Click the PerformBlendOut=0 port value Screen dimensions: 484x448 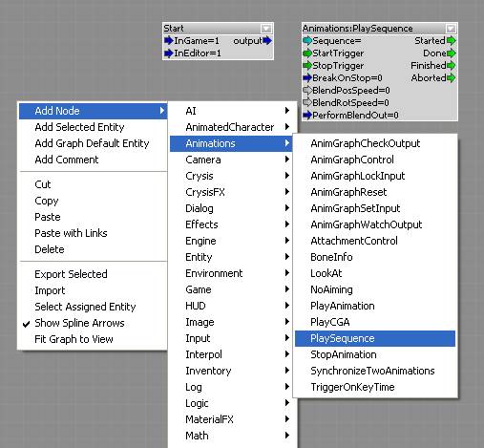[x=355, y=116]
